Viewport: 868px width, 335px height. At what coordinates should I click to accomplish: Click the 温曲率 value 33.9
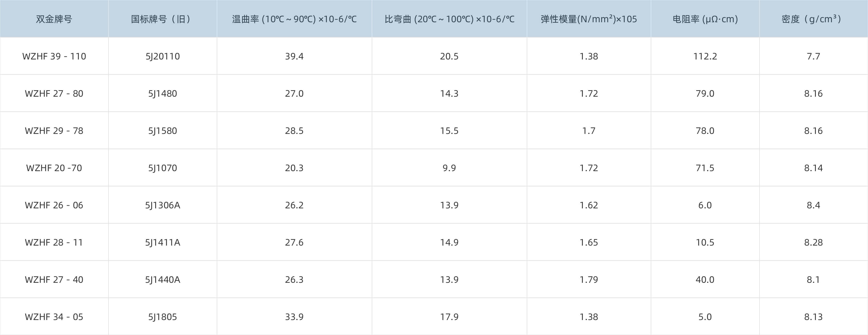coord(294,317)
